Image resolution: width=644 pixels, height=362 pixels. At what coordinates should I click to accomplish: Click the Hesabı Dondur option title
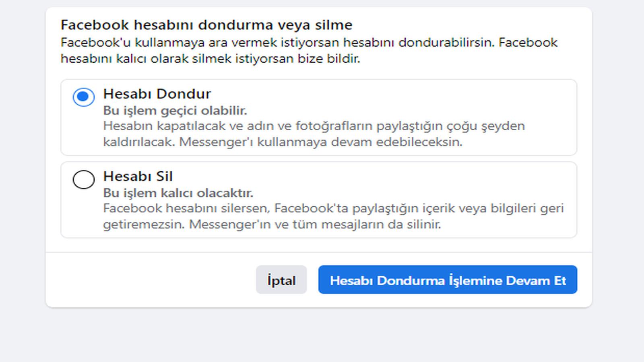point(157,94)
